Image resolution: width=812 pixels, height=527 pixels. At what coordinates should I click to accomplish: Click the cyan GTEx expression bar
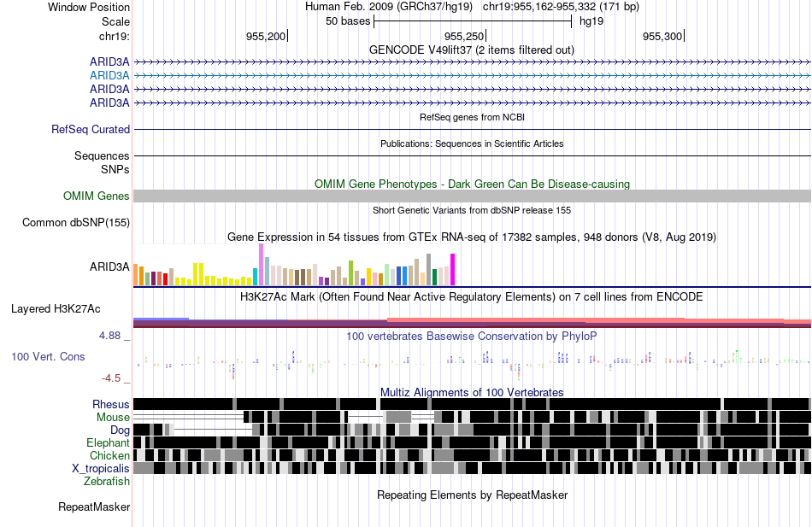pyautogui.click(x=256, y=277)
